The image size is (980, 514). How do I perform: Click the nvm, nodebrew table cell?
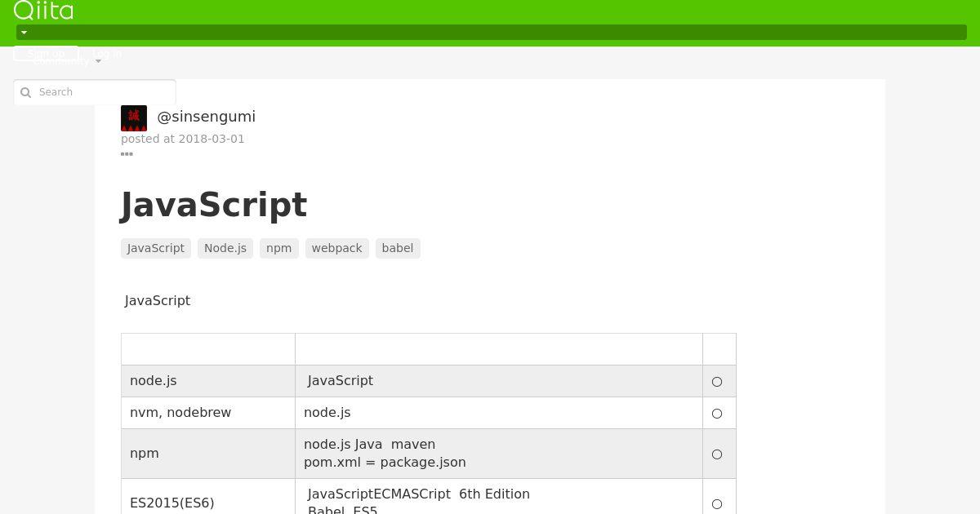tap(208, 413)
